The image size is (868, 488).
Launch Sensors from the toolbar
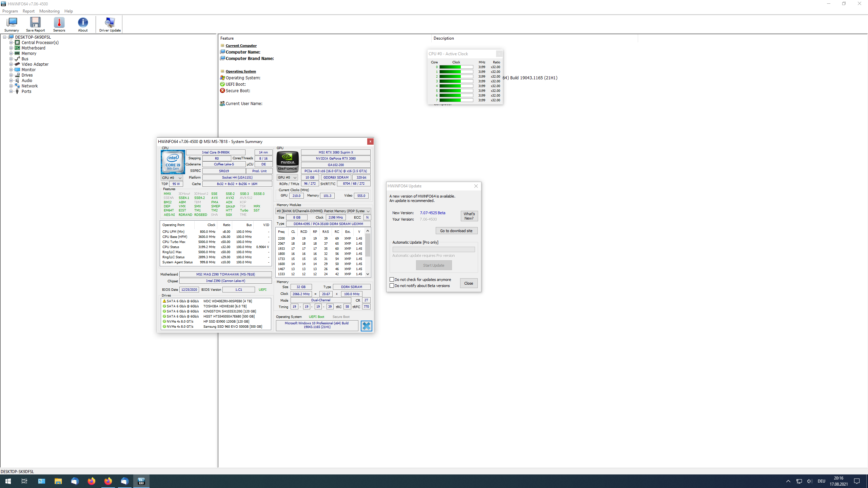pos(59,24)
